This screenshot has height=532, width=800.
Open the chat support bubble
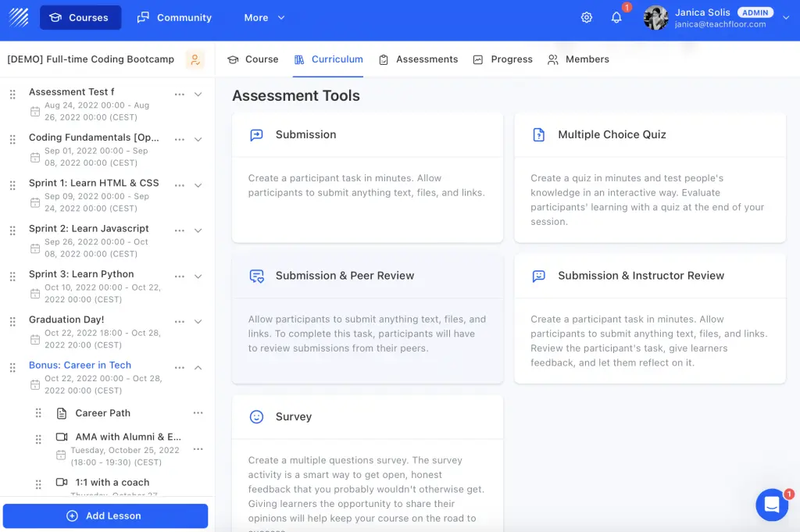click(772, 505)
